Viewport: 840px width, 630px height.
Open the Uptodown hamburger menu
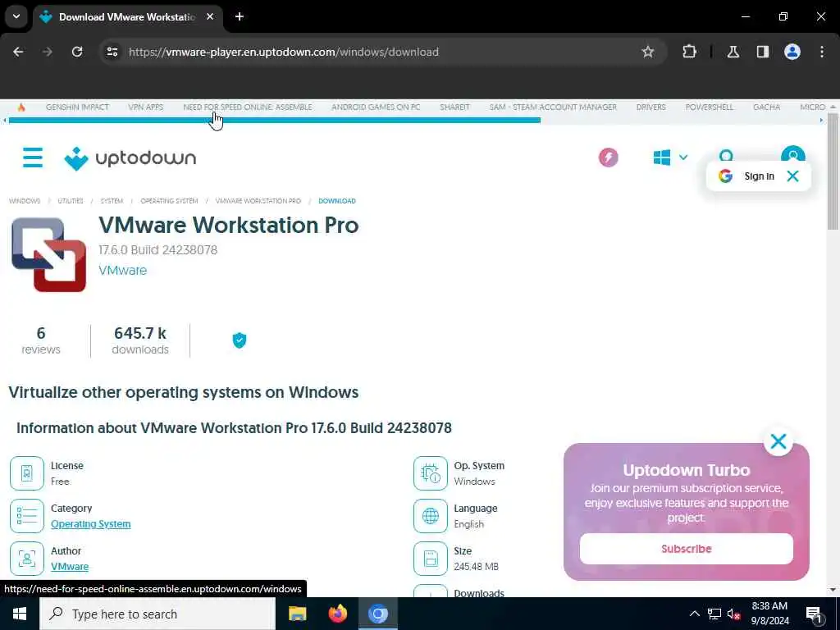(33, 157)
